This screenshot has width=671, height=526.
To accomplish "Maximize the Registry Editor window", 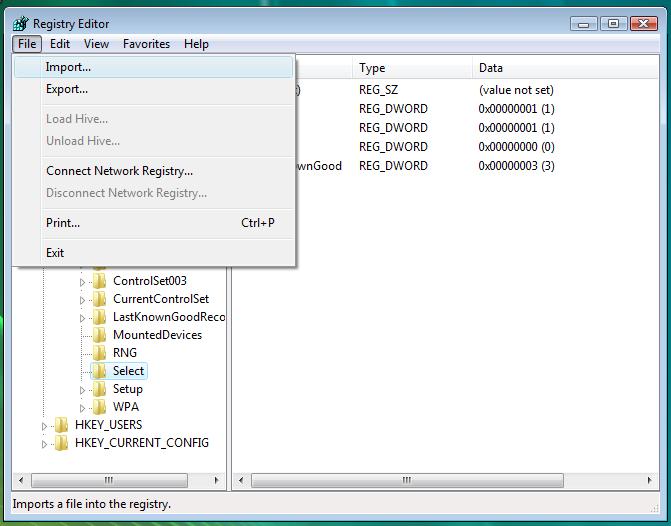I will pyautogui.click(x=613, y=24).
